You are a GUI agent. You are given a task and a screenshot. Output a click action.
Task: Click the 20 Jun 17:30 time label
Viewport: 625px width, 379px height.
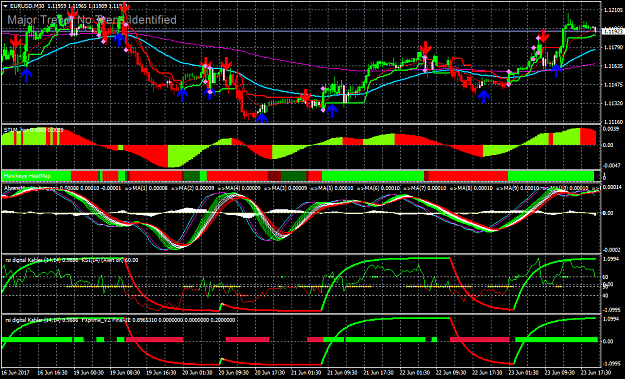pos(271,373)
